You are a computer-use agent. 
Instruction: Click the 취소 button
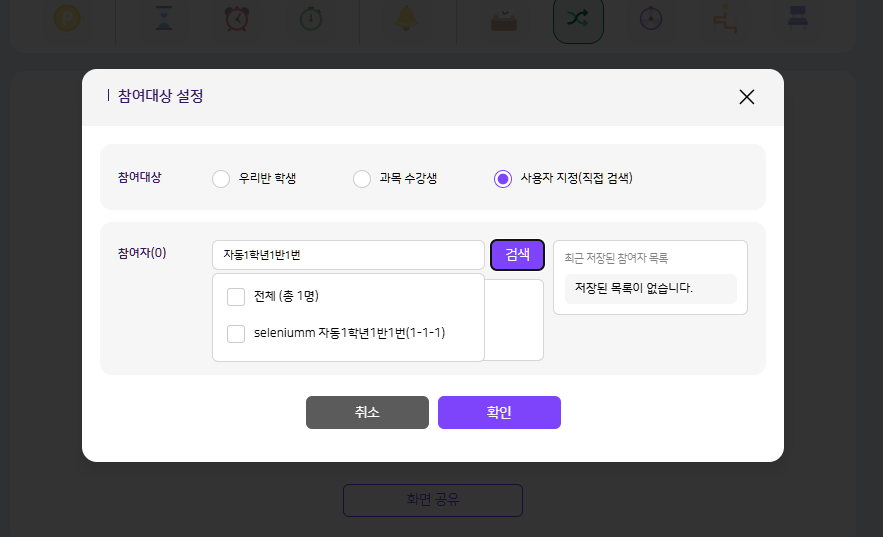point(367,412)
